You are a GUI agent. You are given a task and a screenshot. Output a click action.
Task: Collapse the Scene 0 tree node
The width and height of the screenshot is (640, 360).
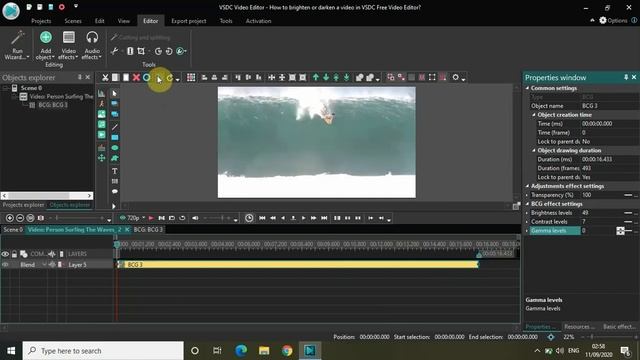[x=6, y=88]
